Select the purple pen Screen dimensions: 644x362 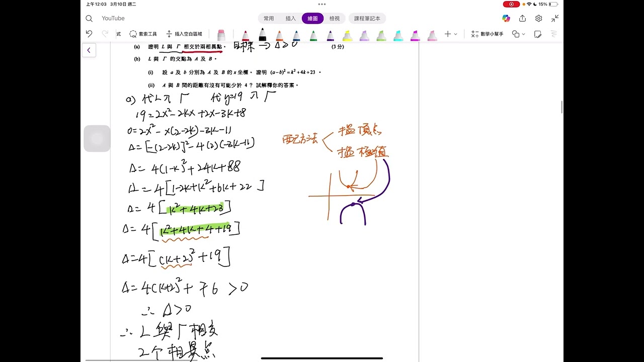click(331, 35)
